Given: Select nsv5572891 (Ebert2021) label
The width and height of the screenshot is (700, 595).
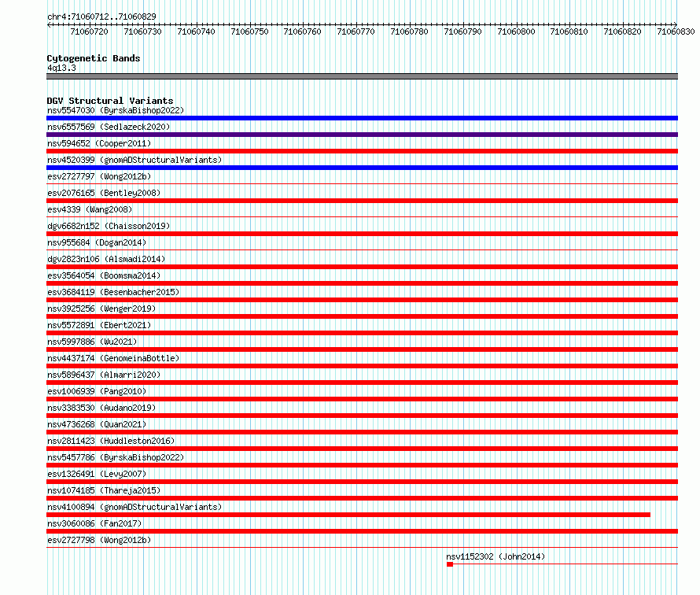Looking at the screenshot, I should pyautogui.click(x=99, y=325).
